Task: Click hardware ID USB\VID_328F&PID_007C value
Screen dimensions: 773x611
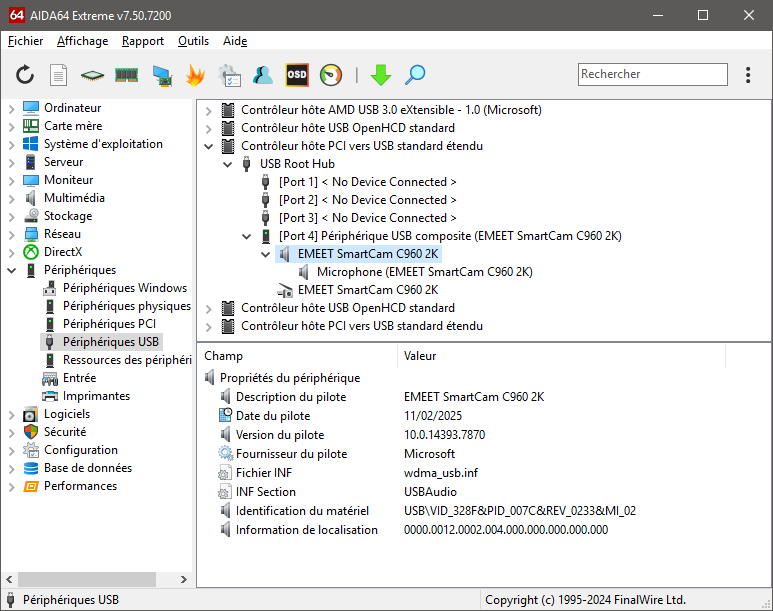Action: click(520, 510)
